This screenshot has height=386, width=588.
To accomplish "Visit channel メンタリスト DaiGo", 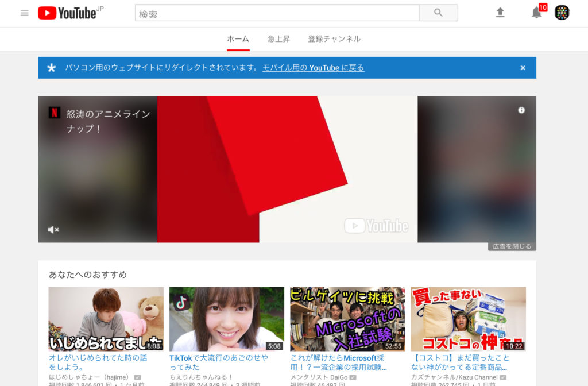I will coord(319,377).
